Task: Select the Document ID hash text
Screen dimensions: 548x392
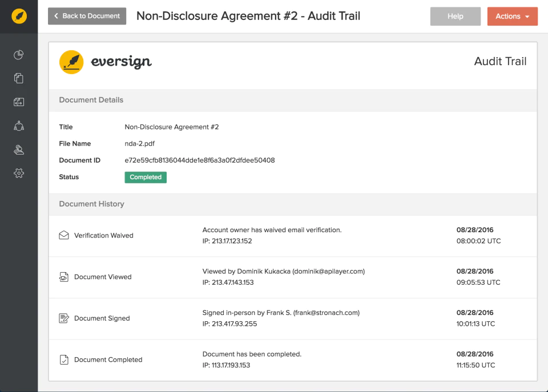Action: click(200, 160)
